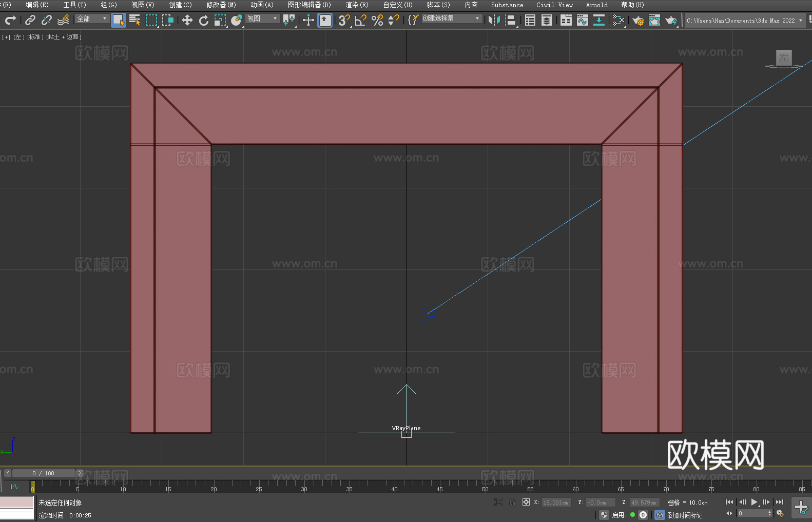The image size is (812, 522).
Task: Open the Curve Editor icon
Action: click(583, 20)
